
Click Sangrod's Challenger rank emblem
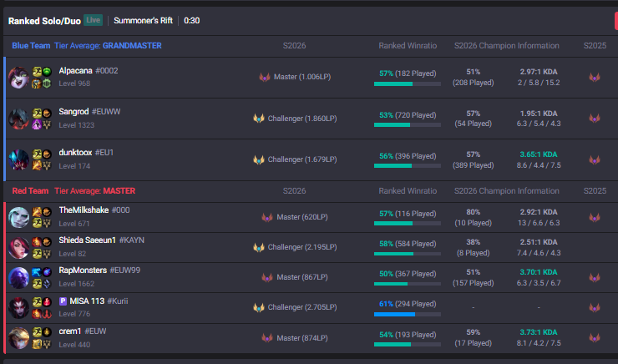point(259,119)
